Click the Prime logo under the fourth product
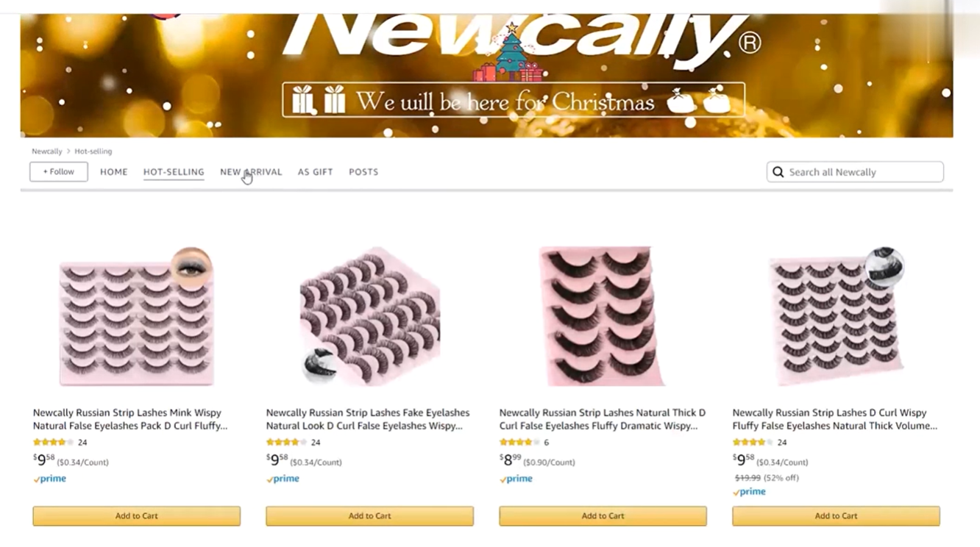The width and height of the screenshot is (980, 547). pyautogui.click(x=749, y=492)
